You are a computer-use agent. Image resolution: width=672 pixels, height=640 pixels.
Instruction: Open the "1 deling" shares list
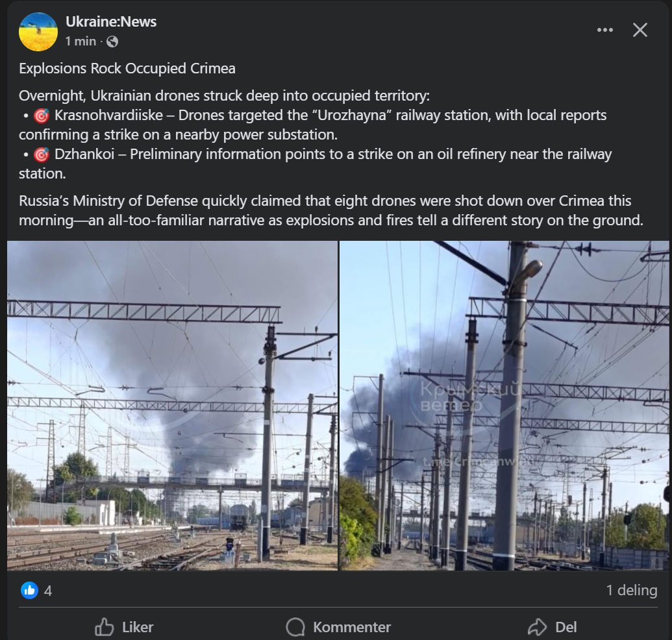point(631,590)
